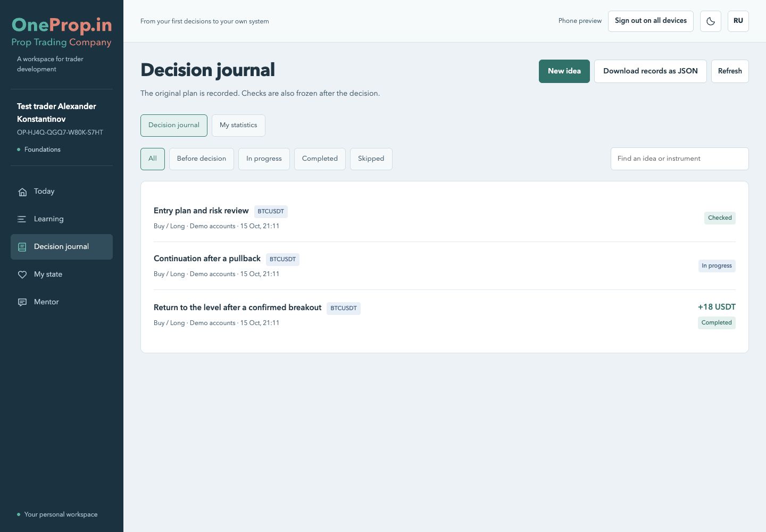Screen dimensions: 766x532
Task: Open My state page
Action: [62, 275]
